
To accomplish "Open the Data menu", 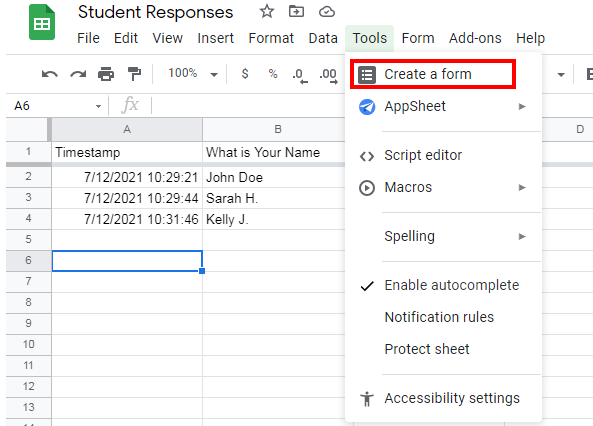I will click(x=323, y=38).
